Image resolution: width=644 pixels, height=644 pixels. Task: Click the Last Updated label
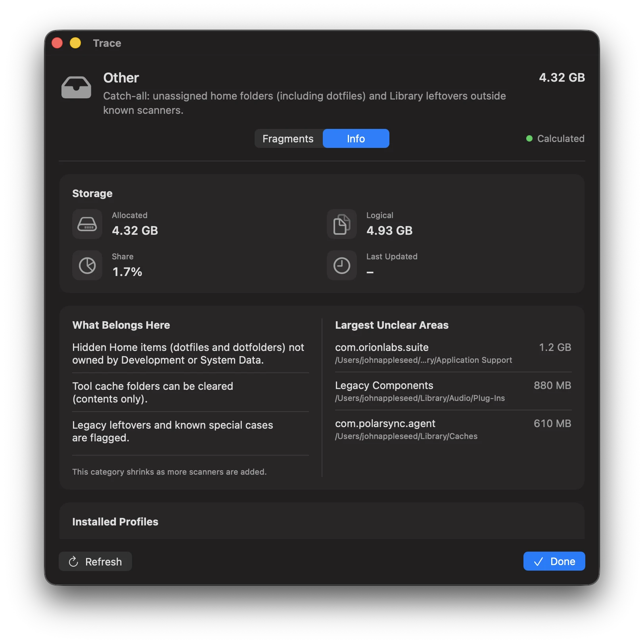392,257
